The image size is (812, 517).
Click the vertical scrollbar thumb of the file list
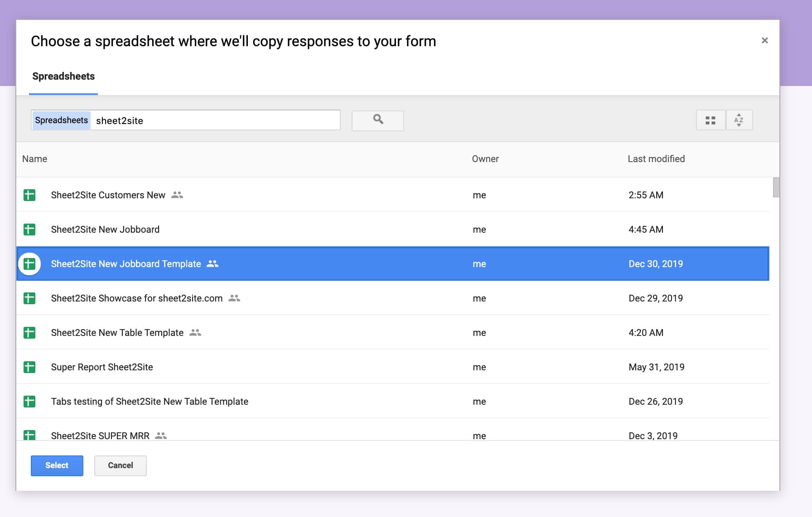coord(776,187)
